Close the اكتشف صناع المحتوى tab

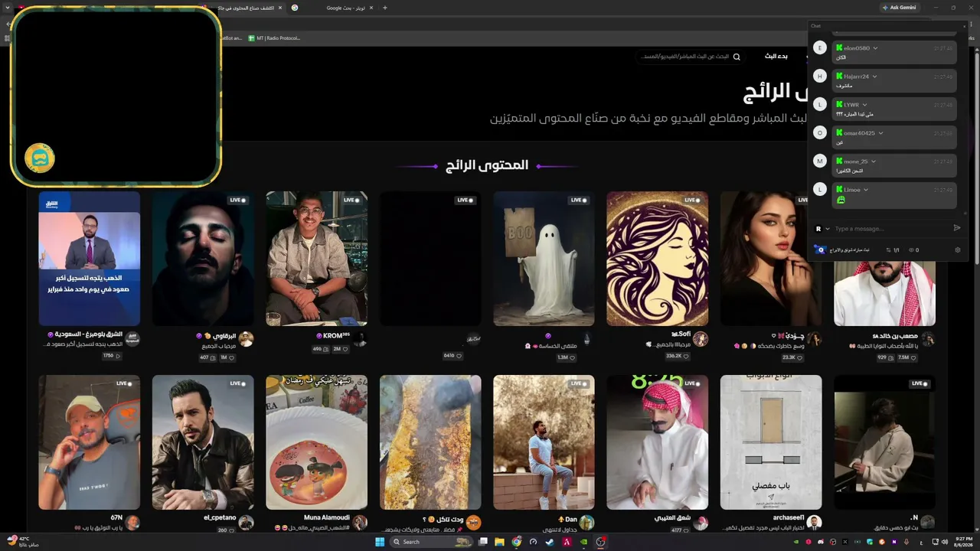(x=280, y=8)
